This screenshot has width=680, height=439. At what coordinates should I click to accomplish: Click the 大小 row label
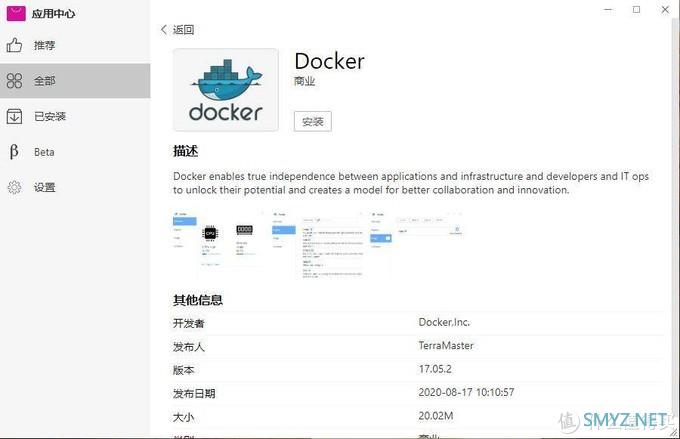pyautogui.click(x=183, y=417)
